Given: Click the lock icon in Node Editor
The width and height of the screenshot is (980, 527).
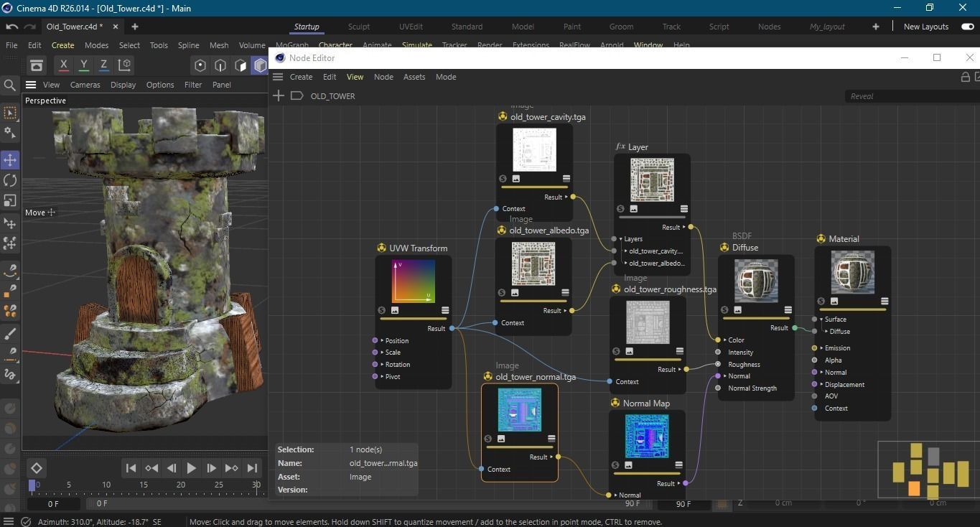Looking at the screenshot, I should (966, 77).
